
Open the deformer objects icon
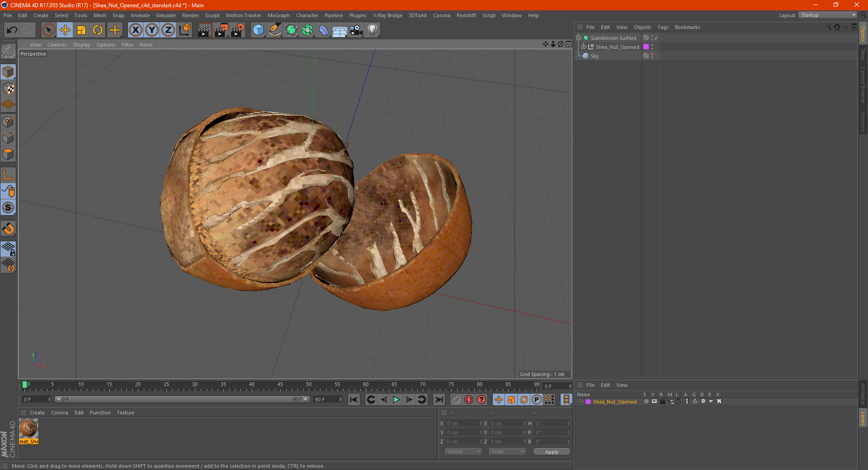click(324, 30)
